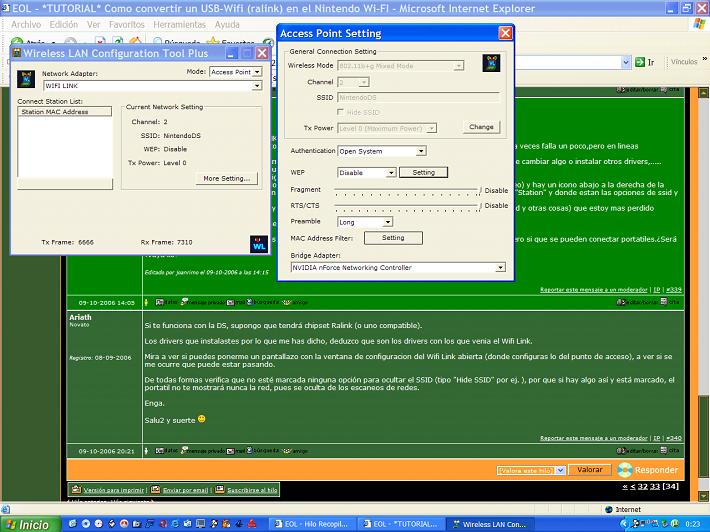Screen dimensions: 710x532
Task: Click the Change button in Access Point Setting
Action: [481, 127]
